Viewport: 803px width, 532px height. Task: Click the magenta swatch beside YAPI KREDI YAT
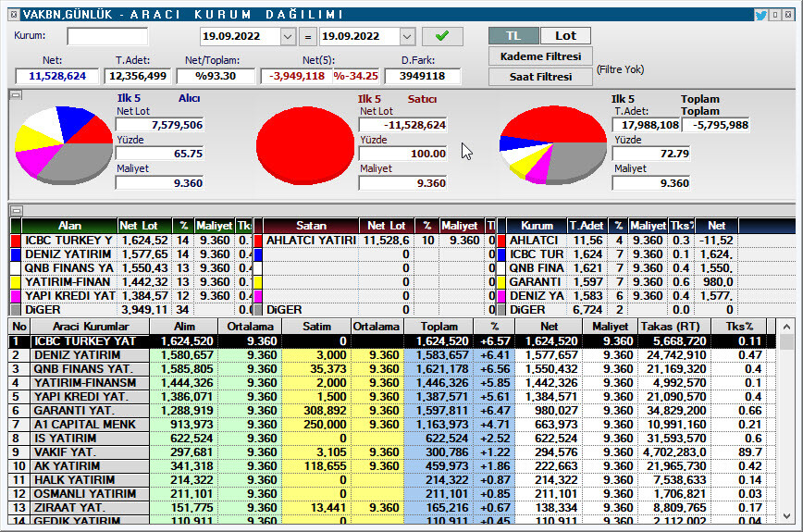click(x=16, y=296)
